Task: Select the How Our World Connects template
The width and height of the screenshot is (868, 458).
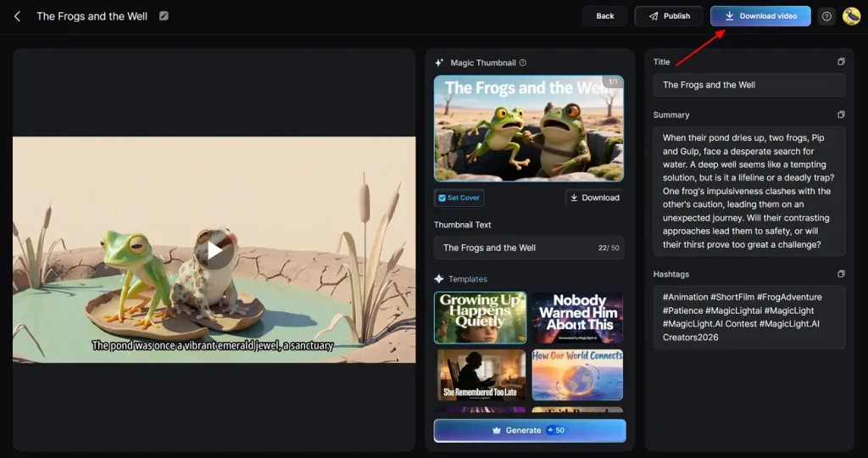Action: (x=577, y=374)
